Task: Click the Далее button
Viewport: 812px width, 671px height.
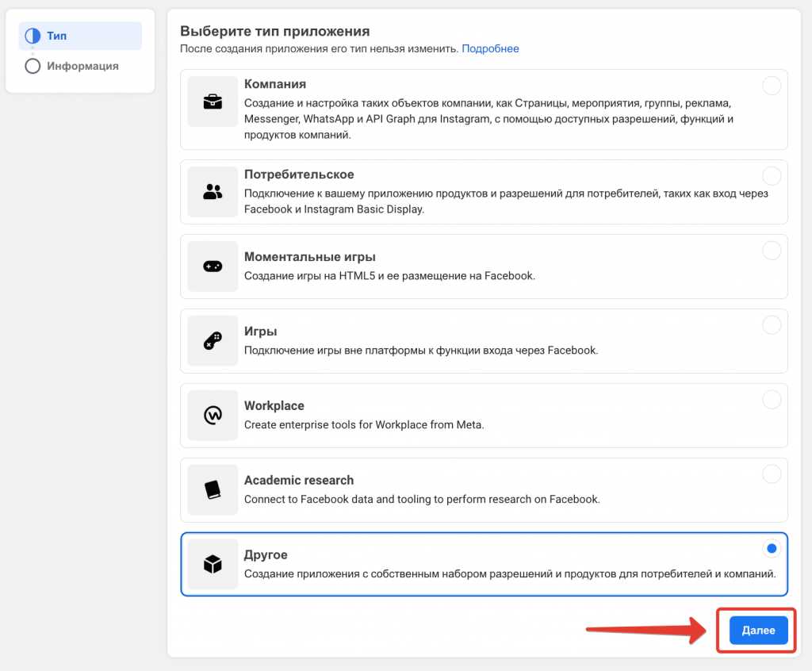Action: 759,630
